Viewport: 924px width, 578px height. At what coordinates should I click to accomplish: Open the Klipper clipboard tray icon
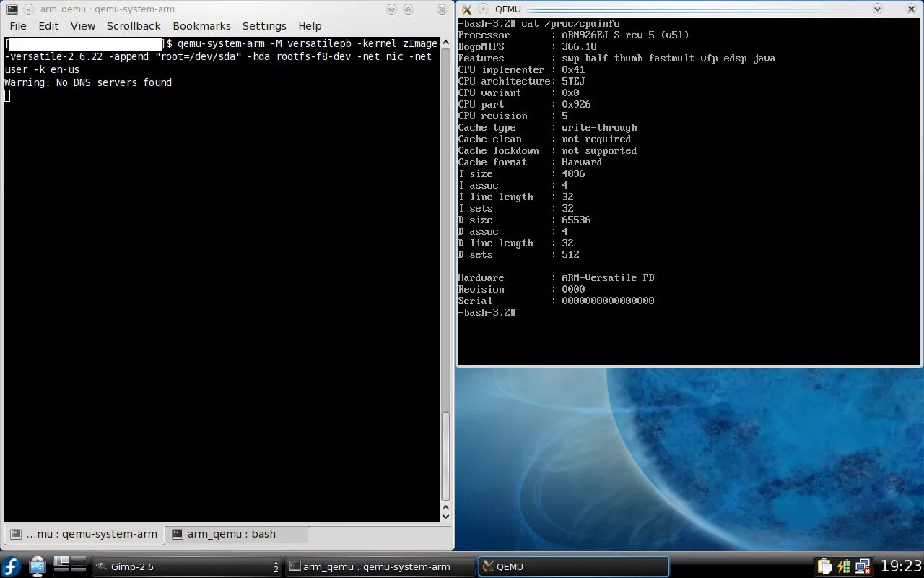(x=824, y=566)
